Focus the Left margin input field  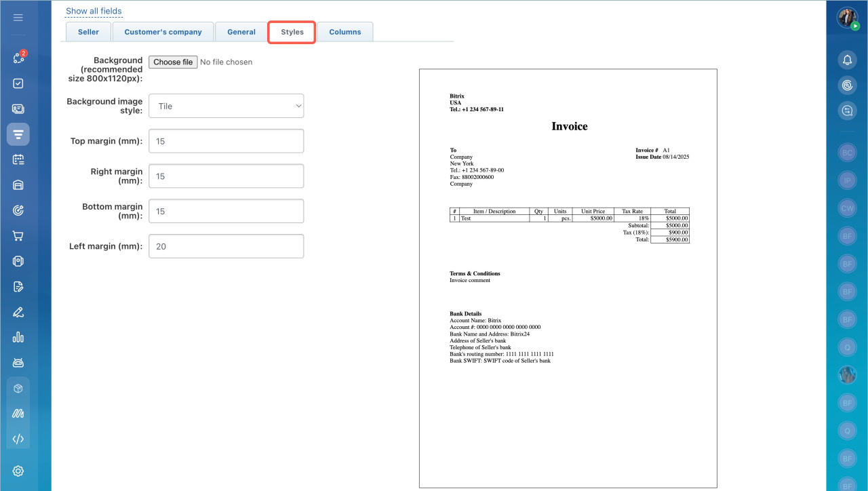pyautogui.click(x=226, y=246)
